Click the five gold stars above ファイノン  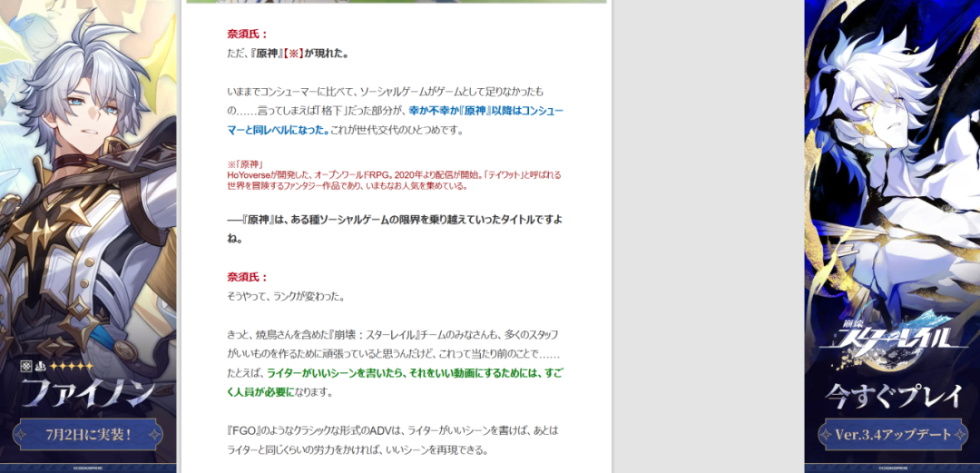tap(72, 366)
